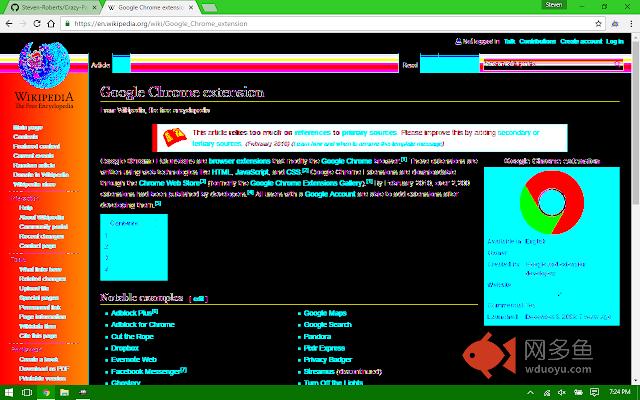Click Create account
The height and width of the screenshot is (400, 640).
tap(581, 41)
